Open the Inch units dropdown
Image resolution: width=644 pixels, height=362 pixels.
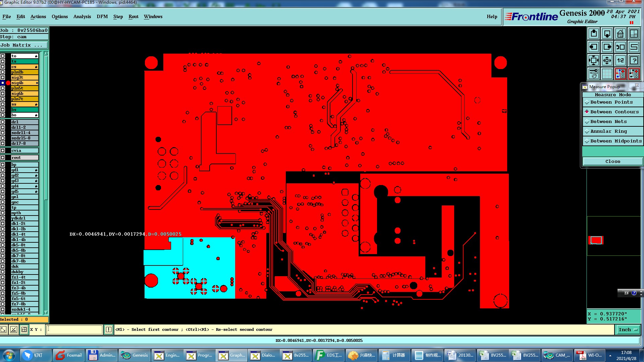tap(628, 330)
